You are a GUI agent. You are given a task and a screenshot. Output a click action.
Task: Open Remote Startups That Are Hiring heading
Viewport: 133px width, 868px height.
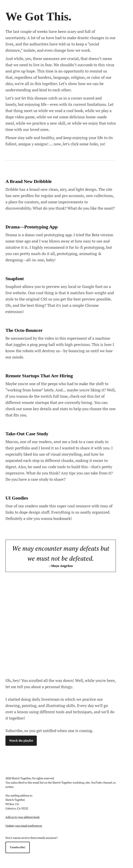pos(39,376)
